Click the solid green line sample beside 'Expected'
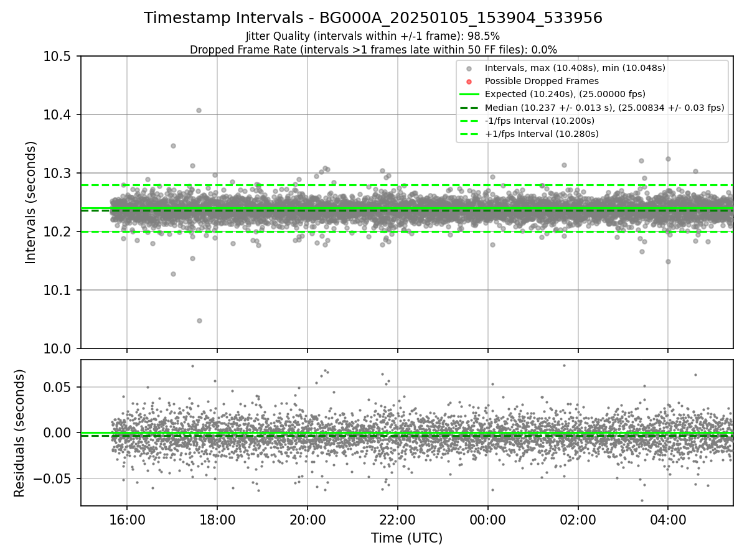Viewport: 747px width, 560px height. pyautogui.click(x=469, y=95)
